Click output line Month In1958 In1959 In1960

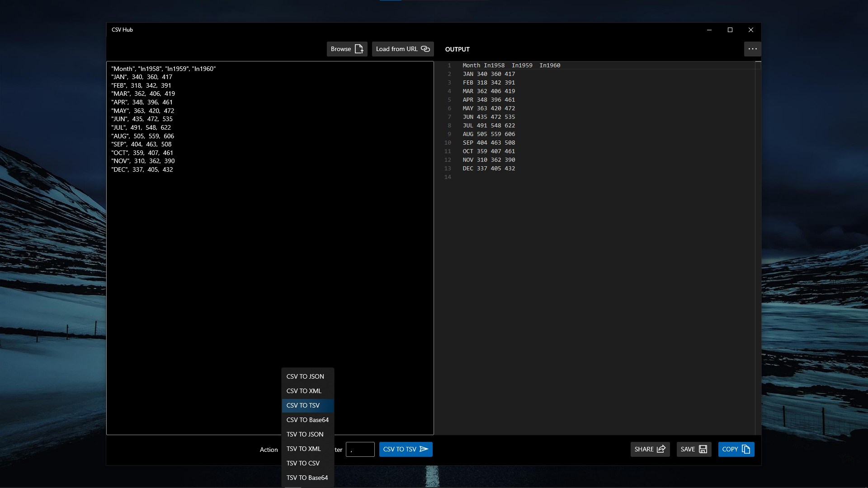pyautogui.click(x=511, y=66)
